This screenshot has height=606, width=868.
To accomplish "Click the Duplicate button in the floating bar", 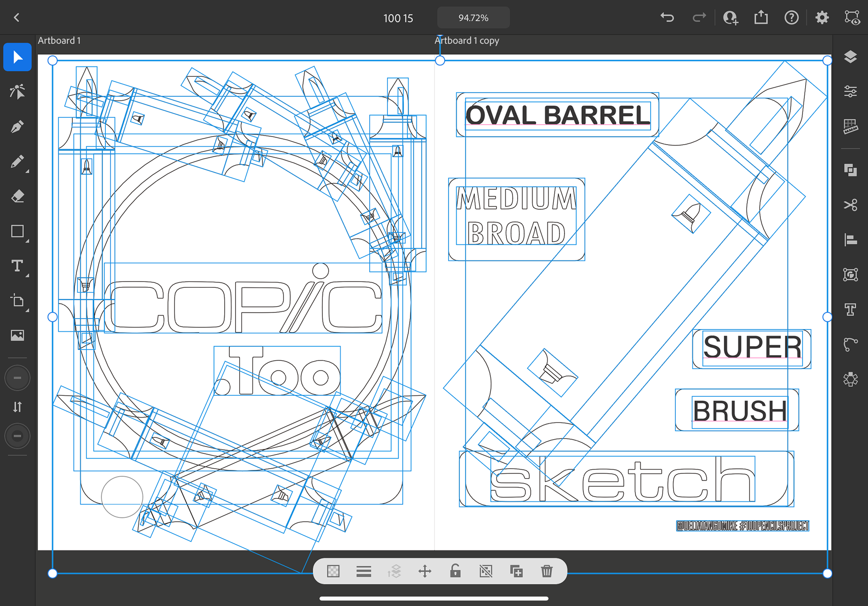I will point(516,571).
